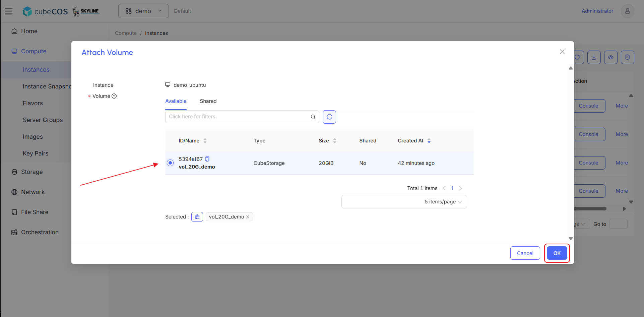The height and width of the screenshot is (317, 644).
Task: Click the refresh volume list icon
Action: (x=329, y=117)
